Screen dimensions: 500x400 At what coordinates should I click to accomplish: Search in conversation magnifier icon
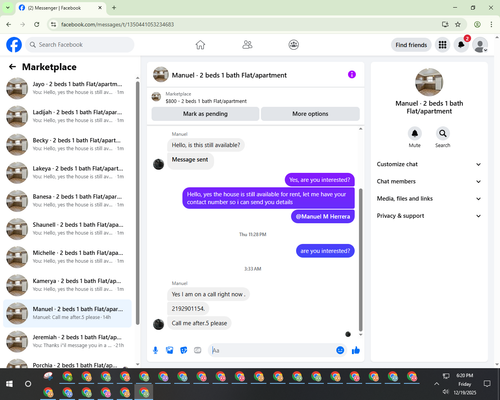point(443,134)
